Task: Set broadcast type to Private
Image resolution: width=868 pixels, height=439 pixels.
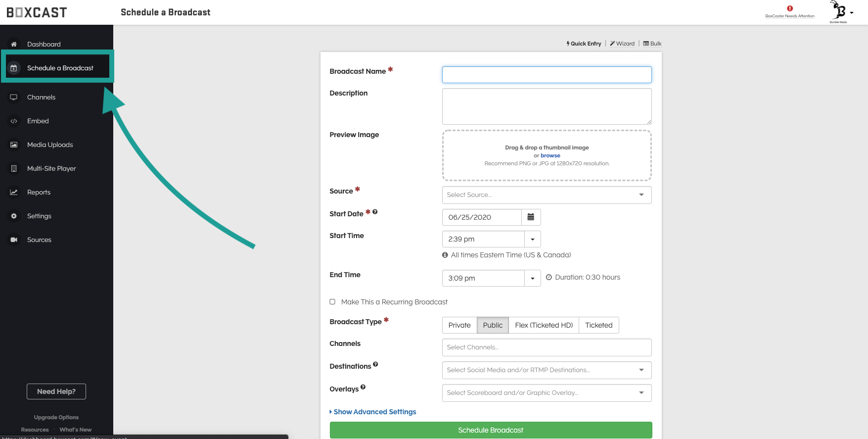Action: tap(459, 325)
